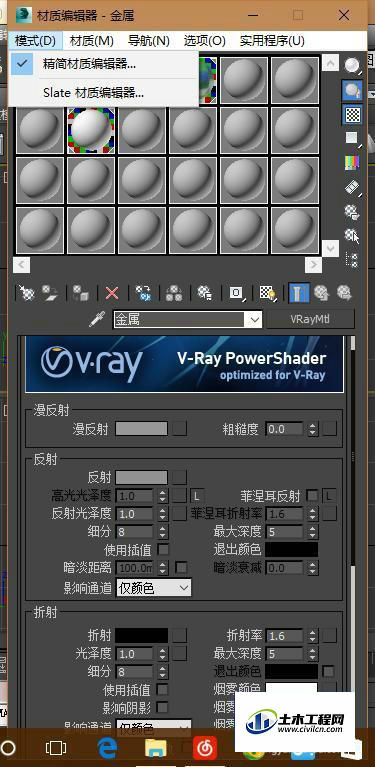This screenshot has width=375, height=767.
Task: Click map button next to 折射 swatch
Action: (x=179, y=636)
